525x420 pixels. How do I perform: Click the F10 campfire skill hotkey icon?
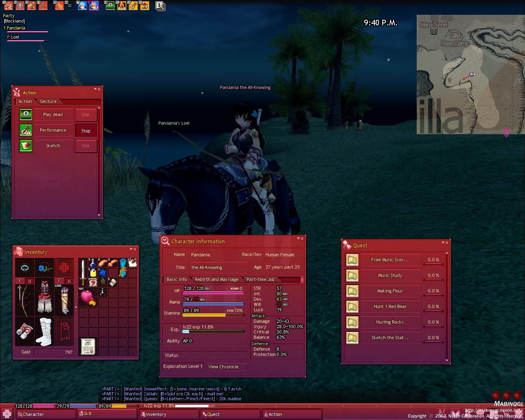tap(122, 6)
